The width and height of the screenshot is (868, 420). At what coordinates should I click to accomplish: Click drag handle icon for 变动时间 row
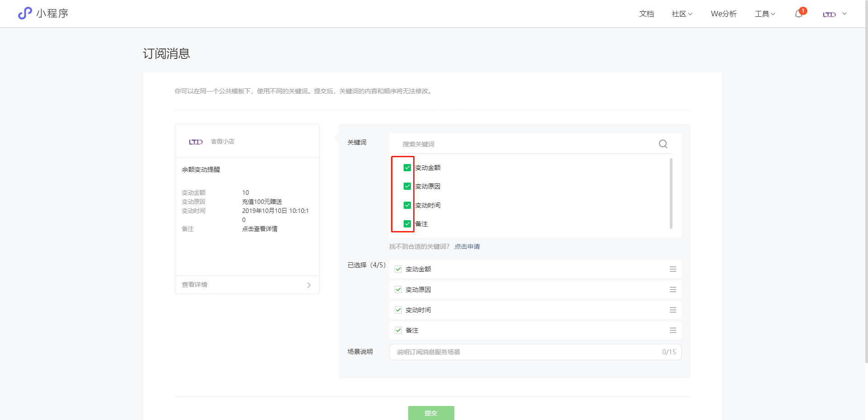point(672,310)
